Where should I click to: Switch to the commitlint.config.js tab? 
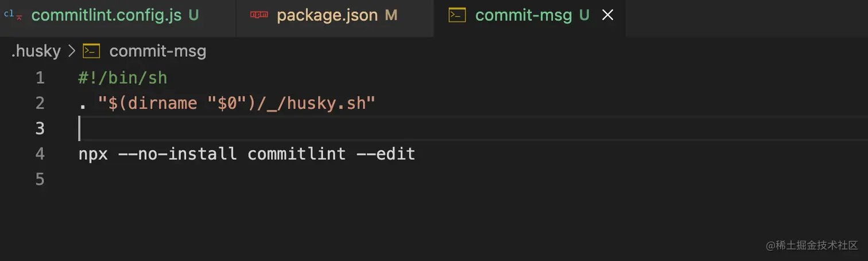pos(106,15)
